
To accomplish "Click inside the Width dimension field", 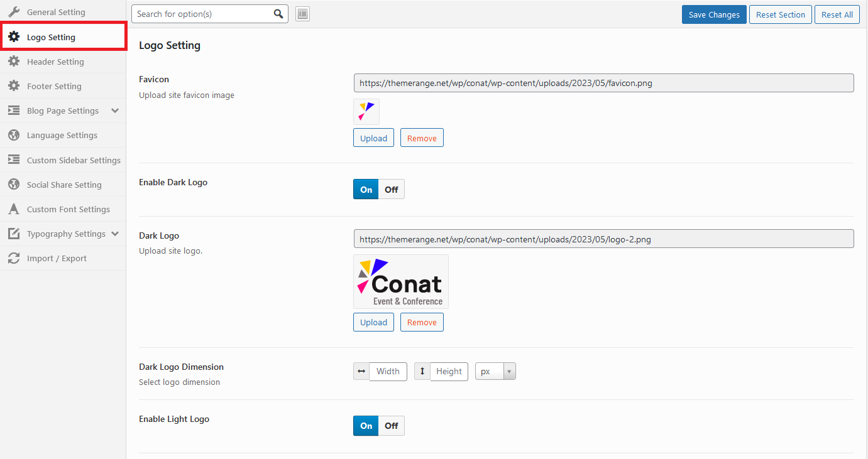I will click(388, 371).
